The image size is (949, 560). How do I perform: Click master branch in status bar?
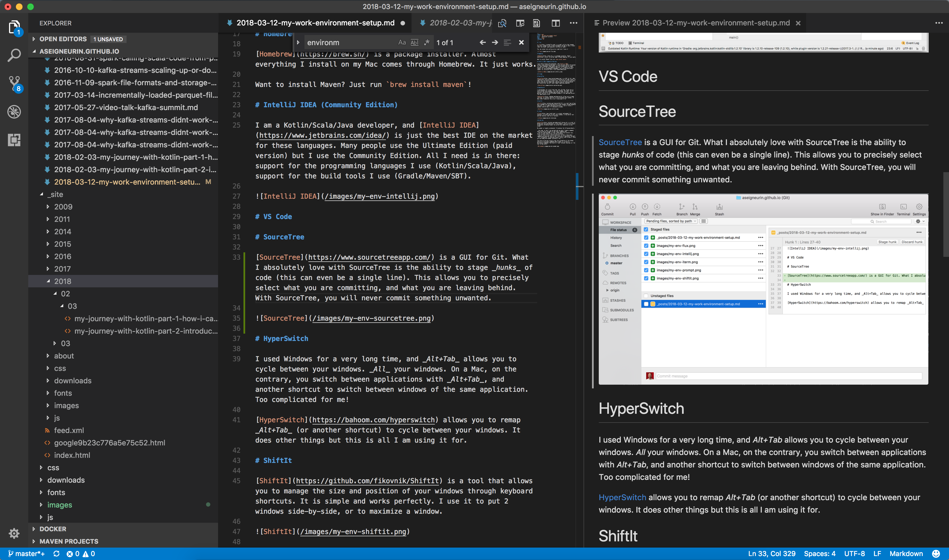point(26,554)
